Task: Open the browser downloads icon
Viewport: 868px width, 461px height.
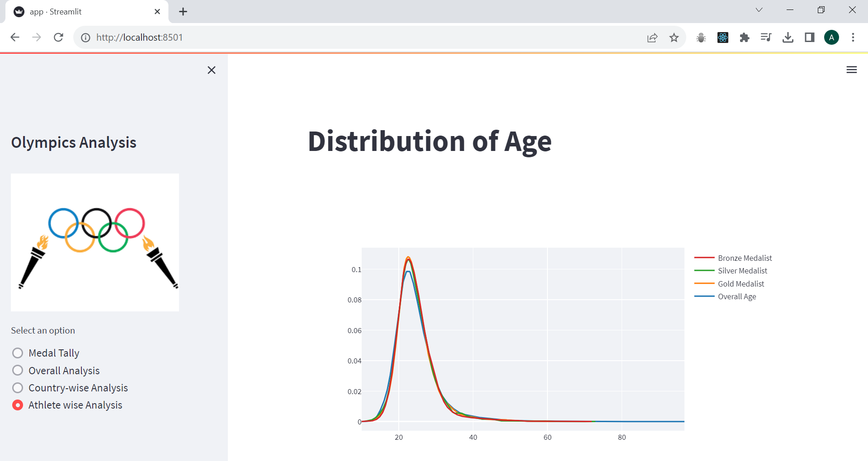Action: click(x=788, y=38)
